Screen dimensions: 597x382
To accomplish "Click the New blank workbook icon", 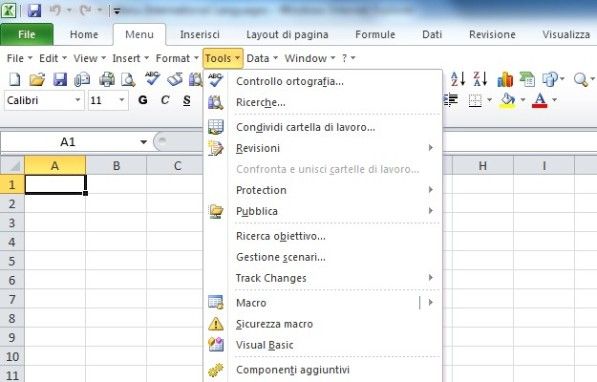I will pos(14,80).
